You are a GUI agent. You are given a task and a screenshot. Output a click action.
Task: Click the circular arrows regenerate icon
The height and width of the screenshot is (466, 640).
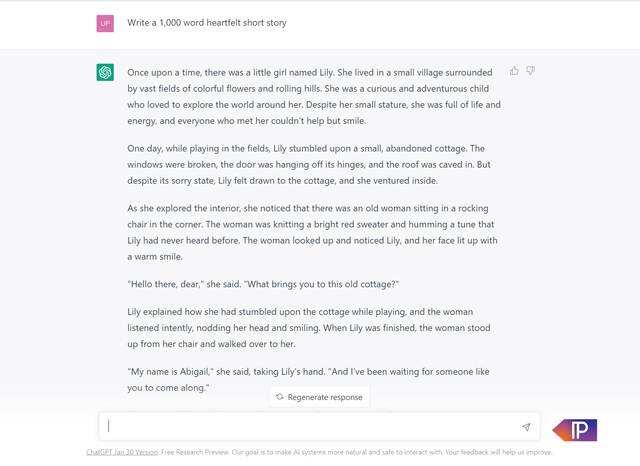tap(280, 397)
